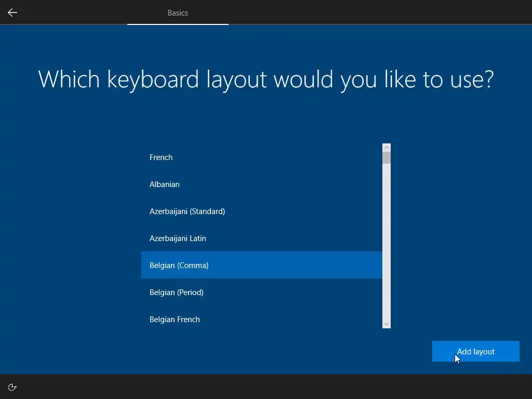Click the layout list scrollbar thumb
This screenshot has height=399, width=532.
coord(387,158)
